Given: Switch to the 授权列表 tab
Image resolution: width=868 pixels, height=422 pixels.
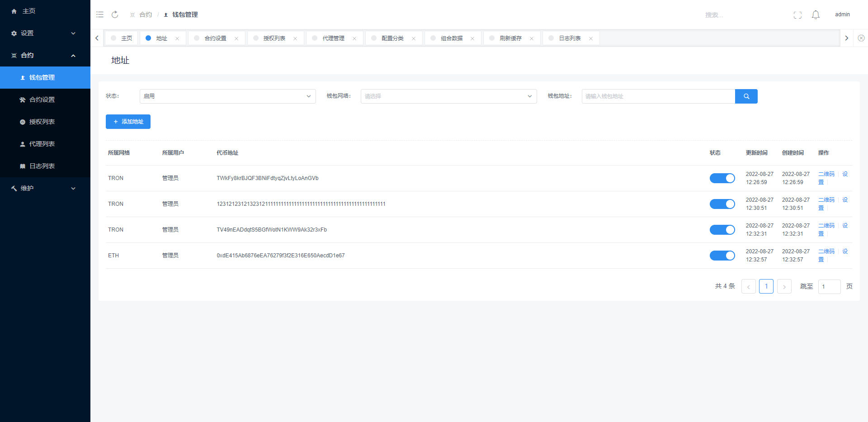Looking at the screenshot, I should click(274, 38).
